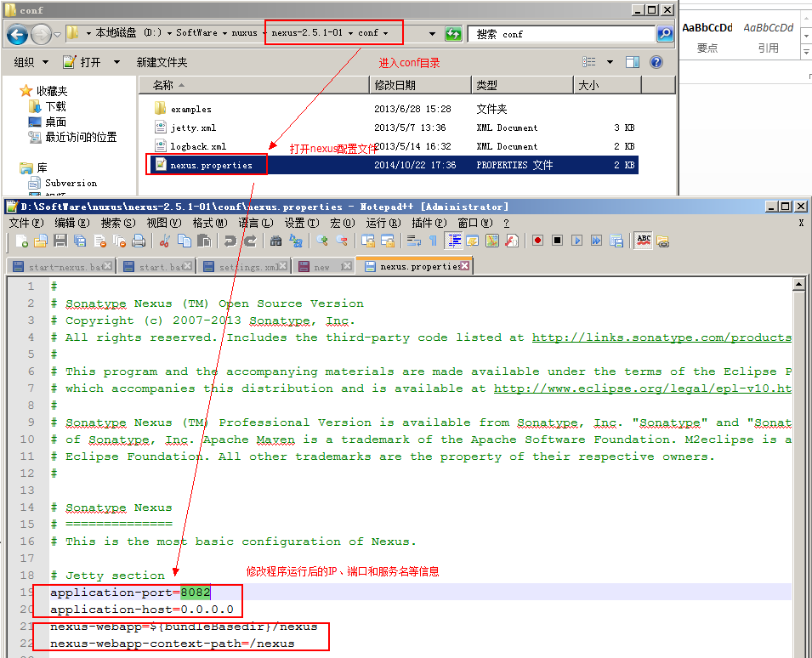Click the Close All documents toolbar icon

point(119,241)
